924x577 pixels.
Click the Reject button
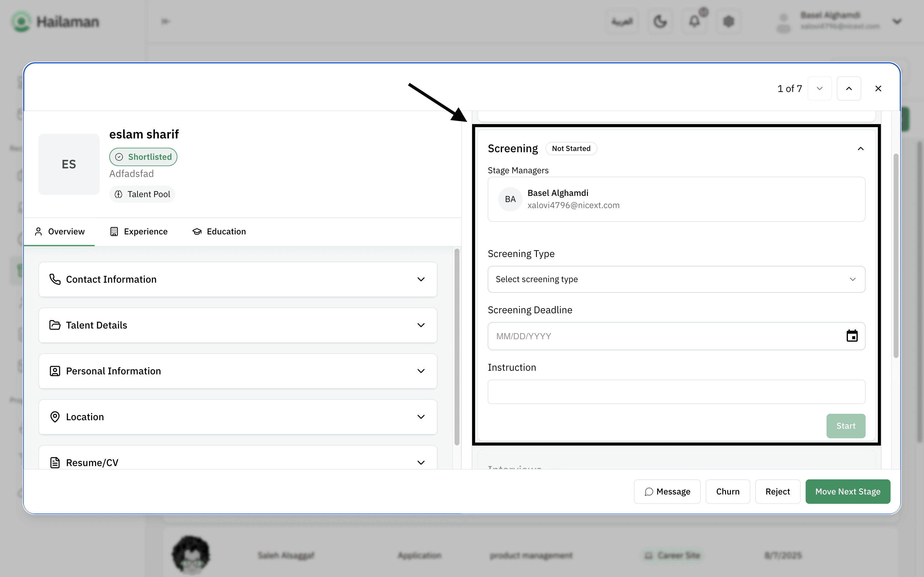point(777,491)
